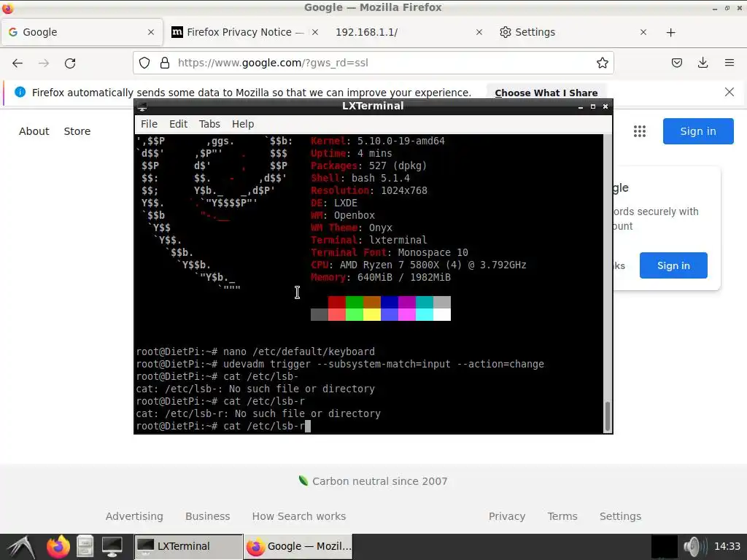Image resolution: width=747 pixels, height=560 pixels.
Task: Open the file manager taskbar icon
Action: coord(85,546)
